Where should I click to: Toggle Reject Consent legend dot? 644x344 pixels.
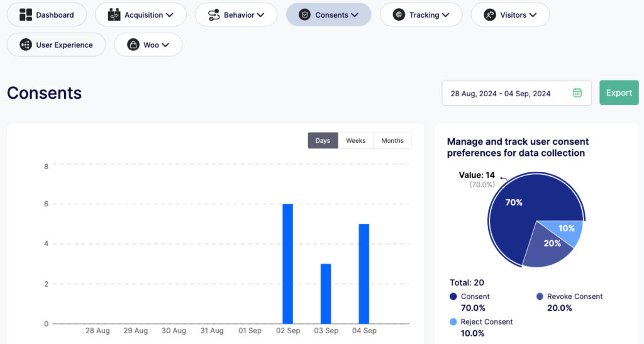click(x=453, y=322)
